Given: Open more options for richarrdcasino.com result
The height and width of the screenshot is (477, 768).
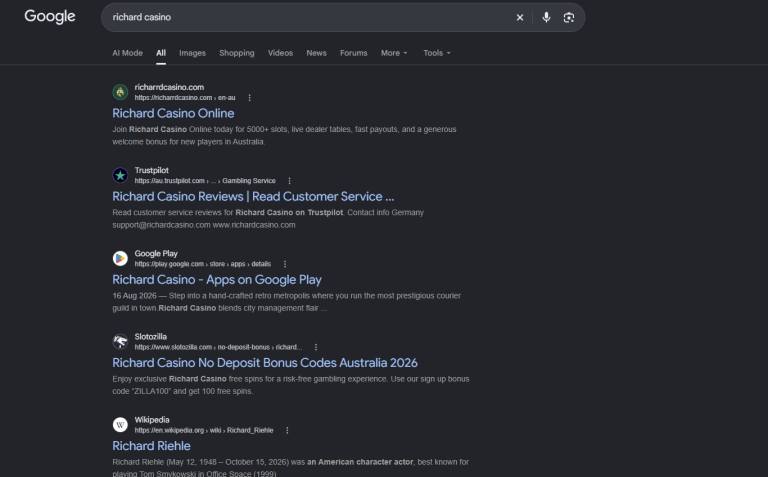Looking at the screenshot, I should pos(249,98).
